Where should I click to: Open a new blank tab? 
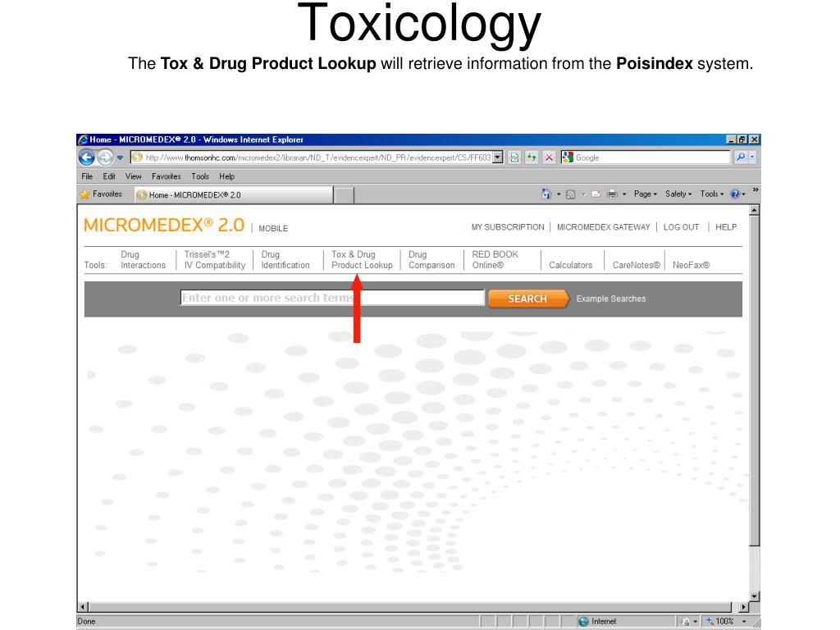(x=344, y=195)
